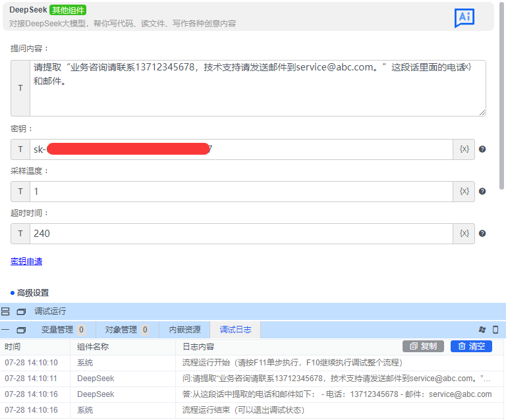The image size is (506, 420).
Task: Click the 清空 clear log button
Action: pyautogui.click(x=471, y=346)
